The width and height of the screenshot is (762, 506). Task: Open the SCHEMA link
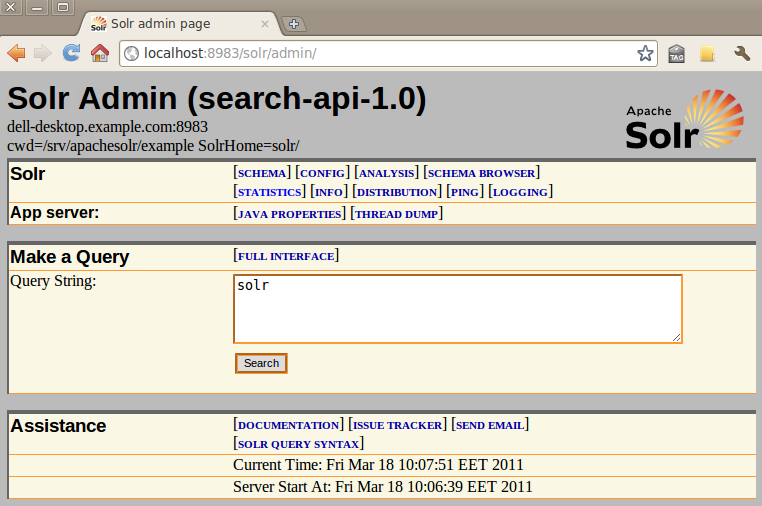[x=262, y=173]
